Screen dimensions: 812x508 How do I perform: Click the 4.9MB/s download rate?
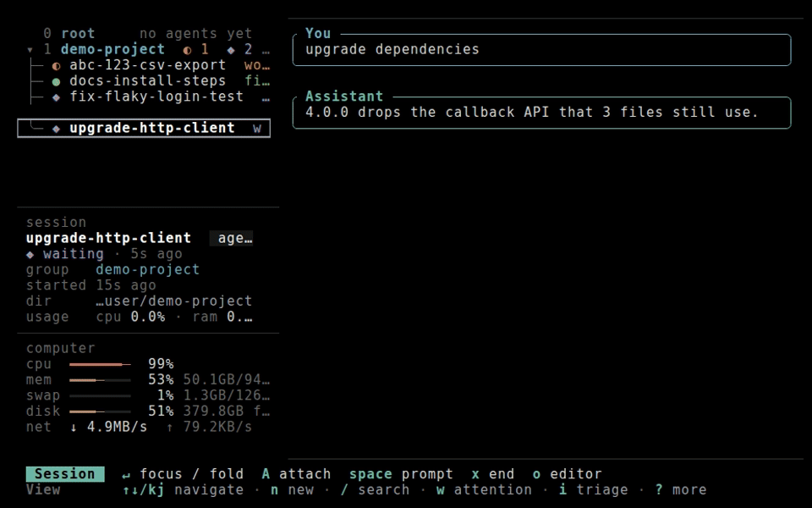(x=117, y=427)
